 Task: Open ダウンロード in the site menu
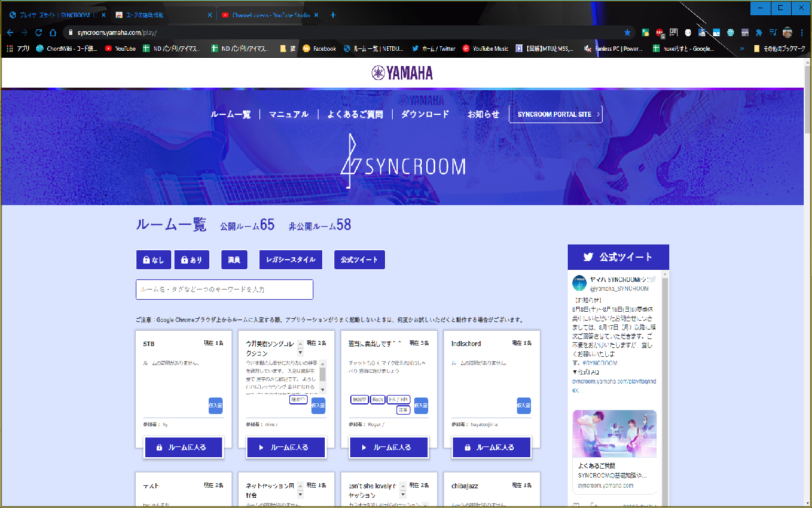click(425, 114)
